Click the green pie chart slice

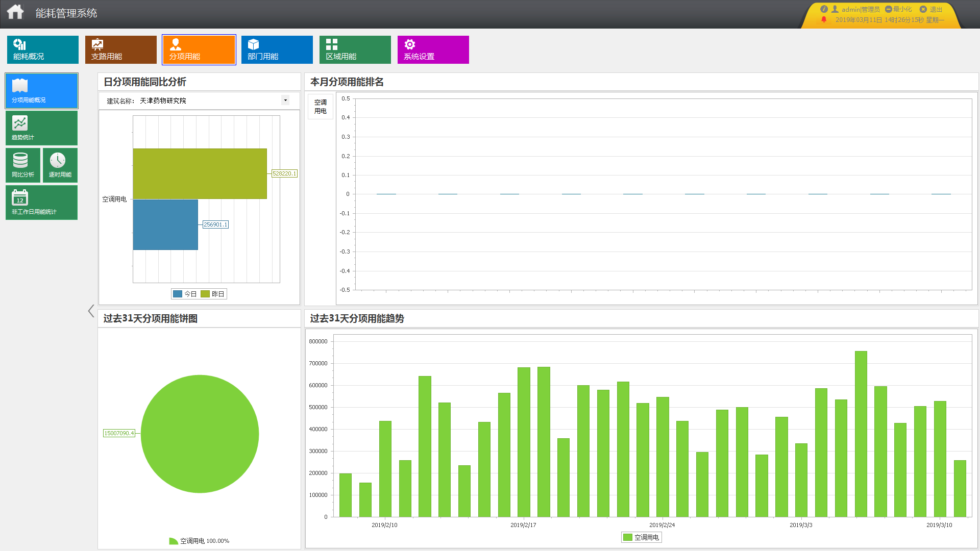coord(200,434)
